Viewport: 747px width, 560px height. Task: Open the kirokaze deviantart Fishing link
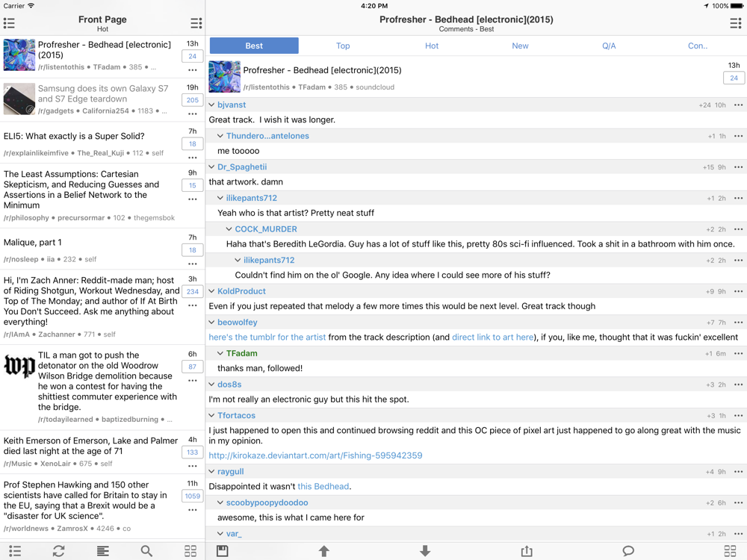(315, 455)
